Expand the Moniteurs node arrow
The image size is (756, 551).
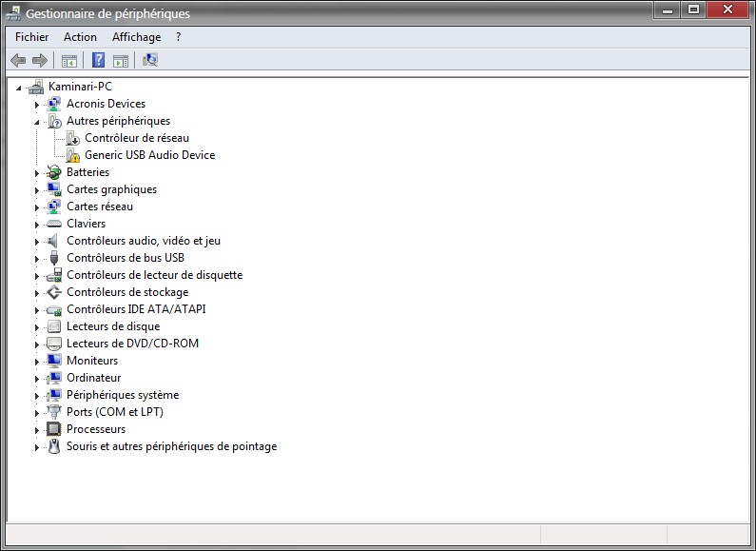click(37, 362)
